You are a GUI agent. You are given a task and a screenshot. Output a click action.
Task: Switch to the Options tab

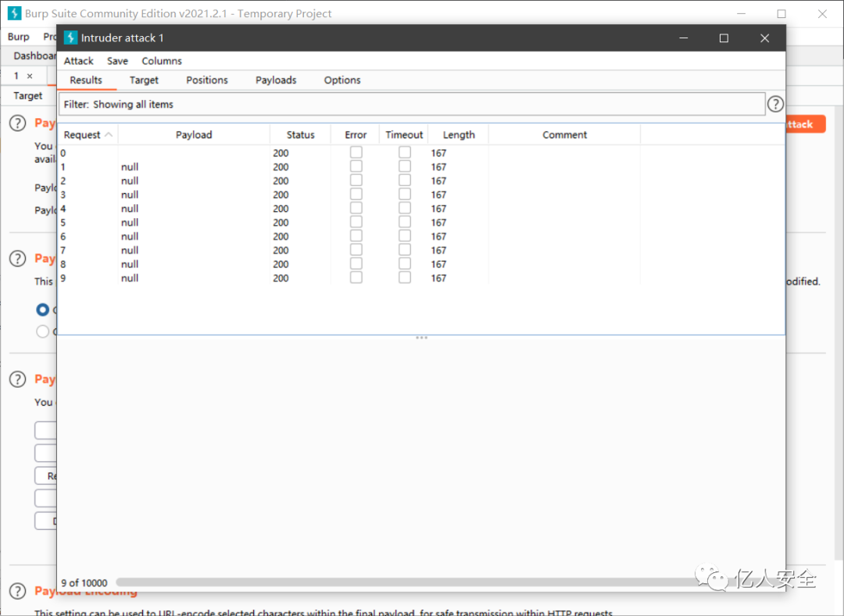[342, 80]
